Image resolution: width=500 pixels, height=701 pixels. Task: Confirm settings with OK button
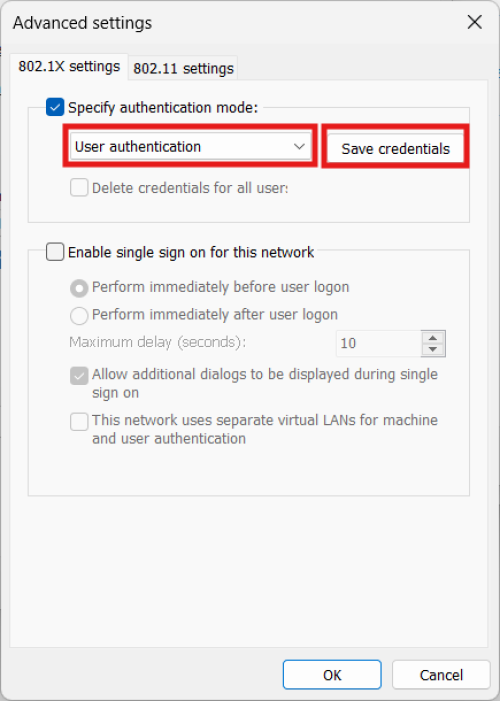[x=332, y=675]
